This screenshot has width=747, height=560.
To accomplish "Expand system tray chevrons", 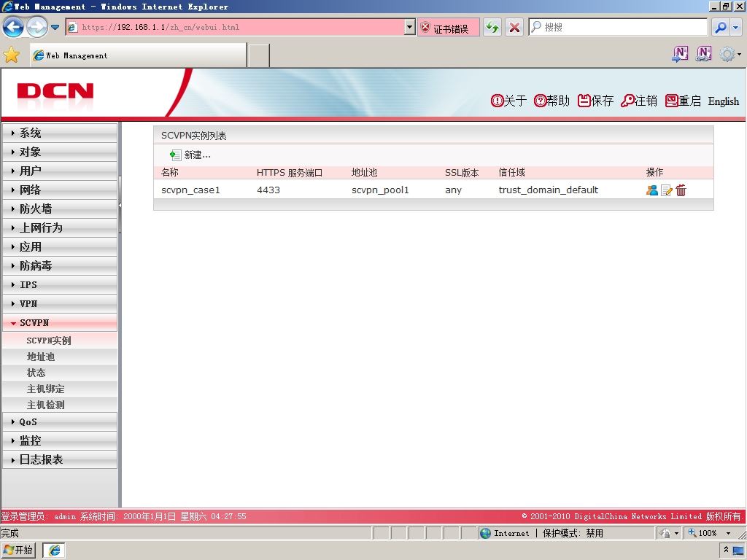I will tap(726, 550).
